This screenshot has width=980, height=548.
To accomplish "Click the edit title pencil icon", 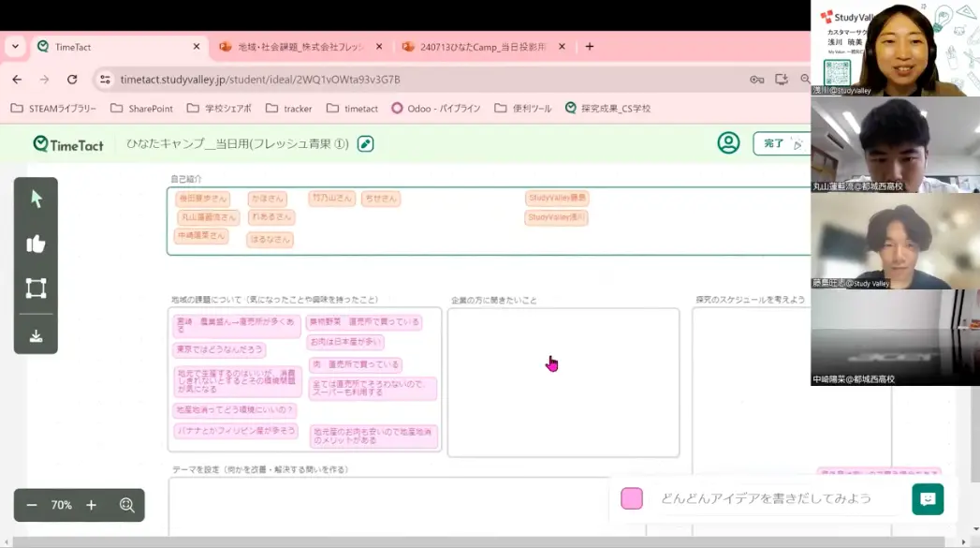I will [x=366, y=143].
